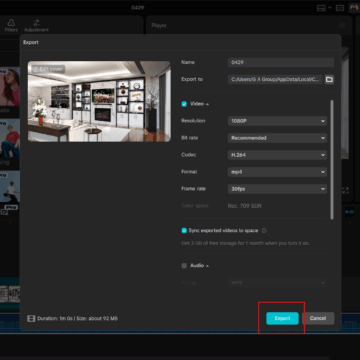Click the Player panel title
This screenshot has width=360, height=360.
(159, 25)
